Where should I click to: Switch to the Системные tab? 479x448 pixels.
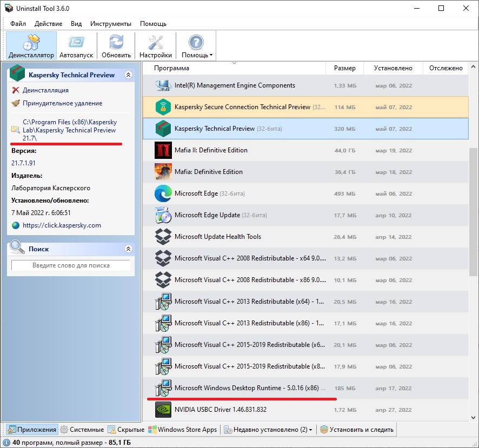pyautogui.click(x=82, y=430)
